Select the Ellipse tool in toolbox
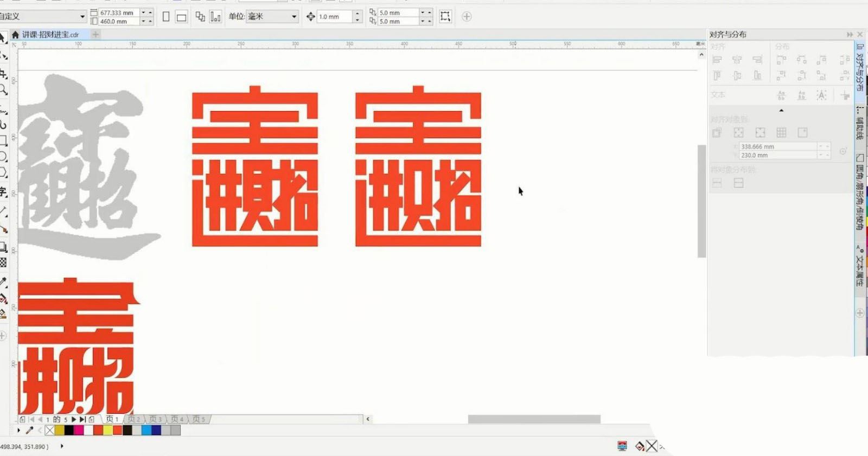 (3, 157)
